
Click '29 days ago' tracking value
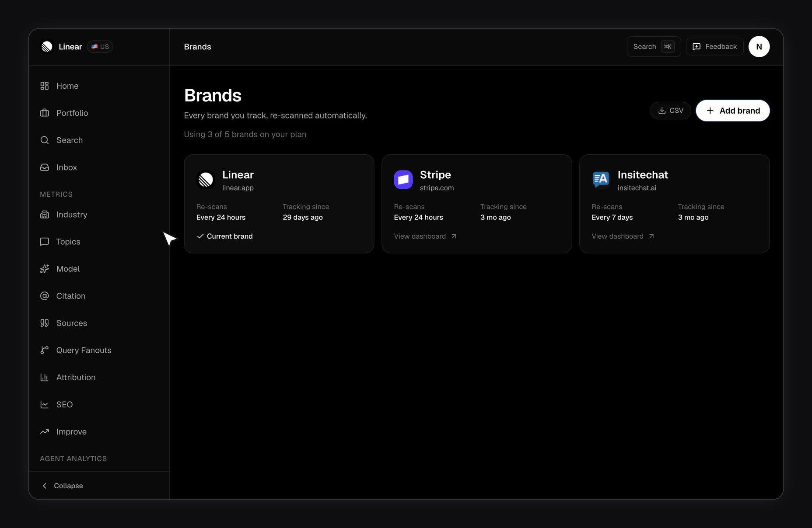tap(303, 217)
